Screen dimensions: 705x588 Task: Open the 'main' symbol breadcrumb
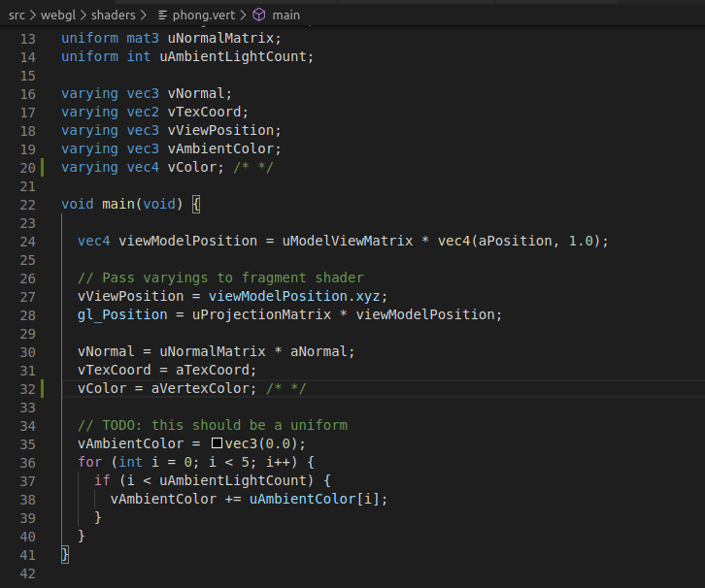(x=285, y=16)
